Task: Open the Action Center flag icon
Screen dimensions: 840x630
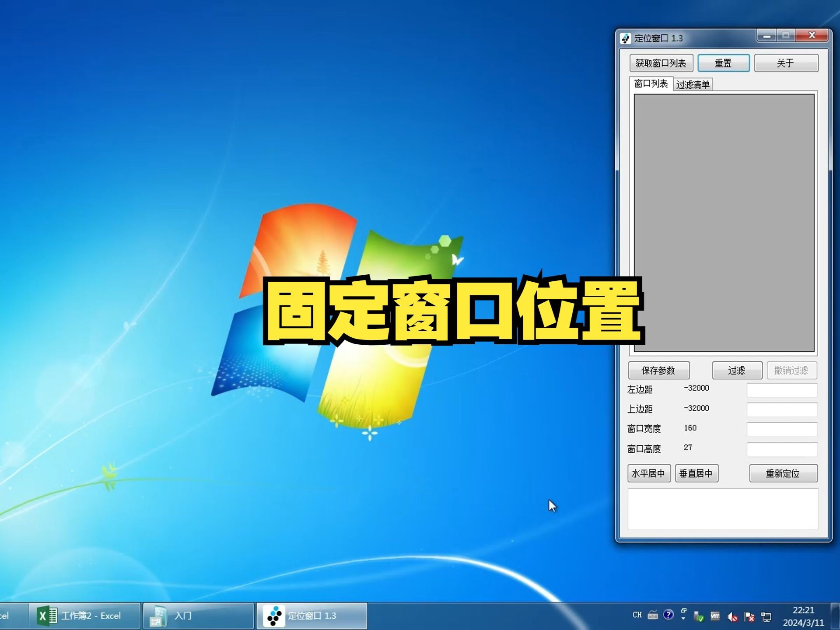Action: pyautogui.click(x=749, y=617)
